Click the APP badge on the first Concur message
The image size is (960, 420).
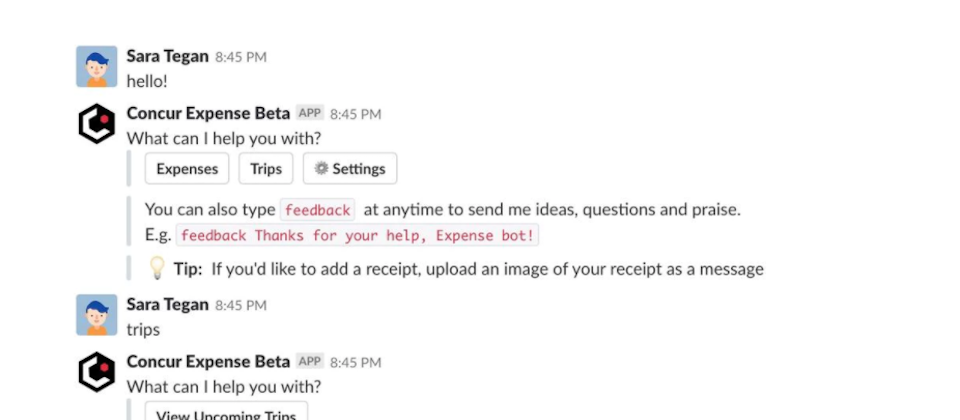click(310, 113)
